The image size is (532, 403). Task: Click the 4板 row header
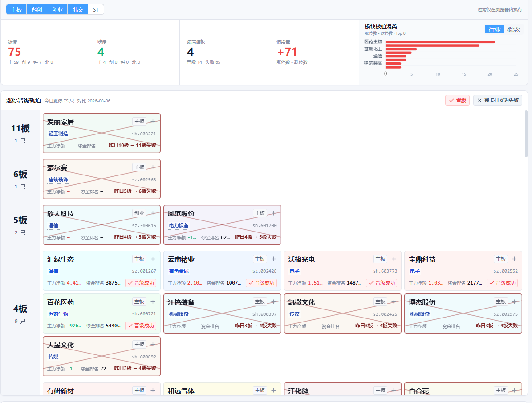click(x=20, y=313)
